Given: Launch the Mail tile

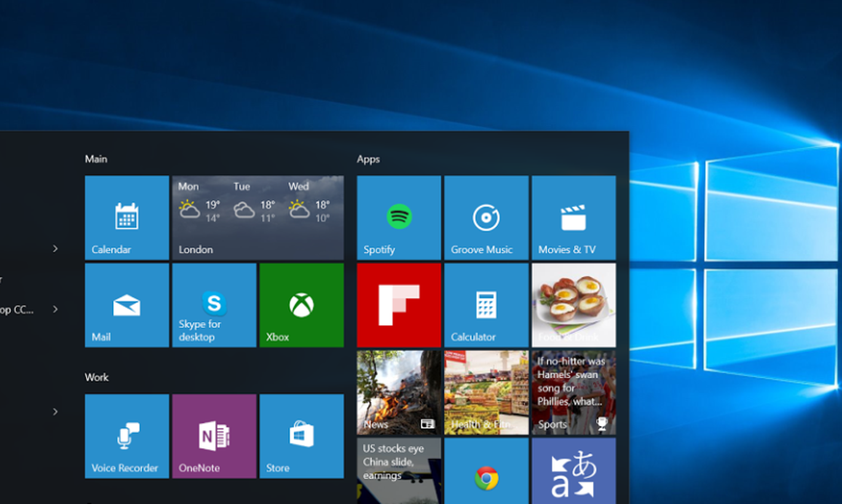Looking at the screenshot, I should [127, 305].
